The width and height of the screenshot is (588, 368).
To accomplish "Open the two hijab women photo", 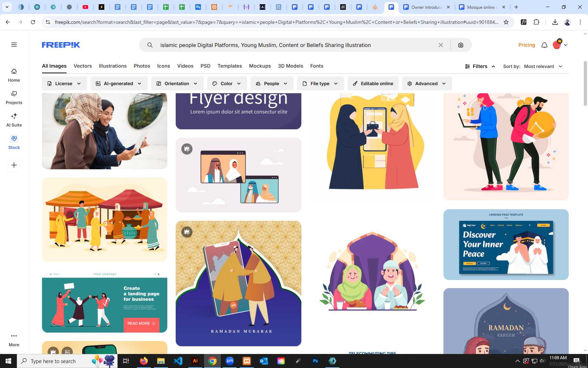I will tap(105, 131).
